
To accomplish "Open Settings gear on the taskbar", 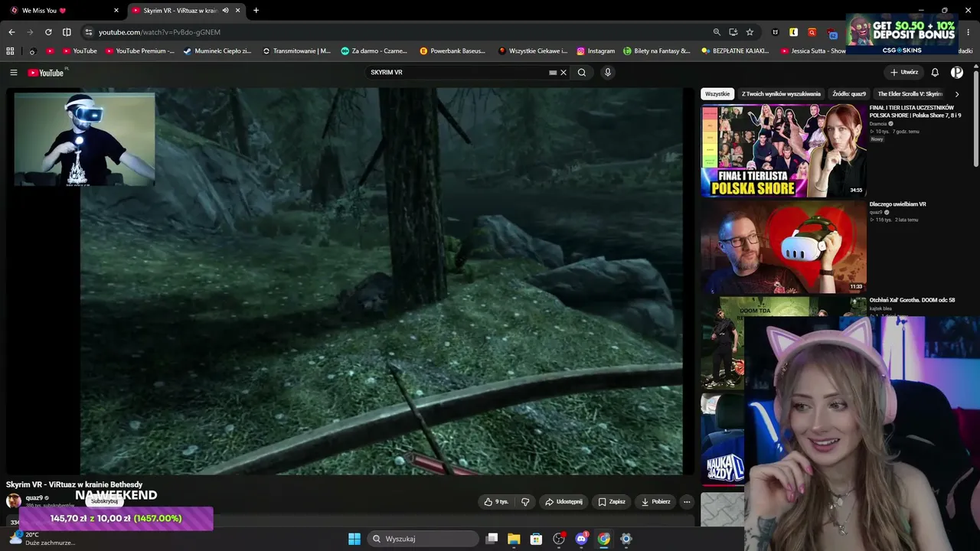I will tap(626, 539).
